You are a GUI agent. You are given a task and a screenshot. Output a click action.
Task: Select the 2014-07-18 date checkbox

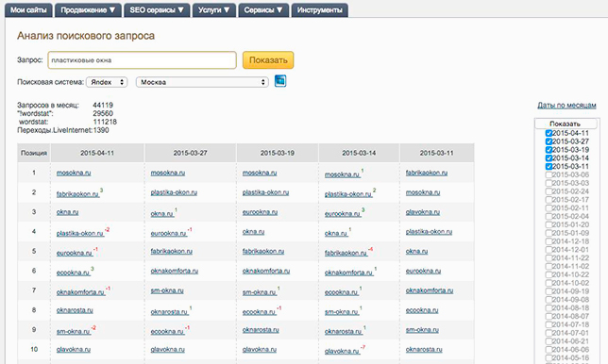pyautogui.click(x=549, y=324)
